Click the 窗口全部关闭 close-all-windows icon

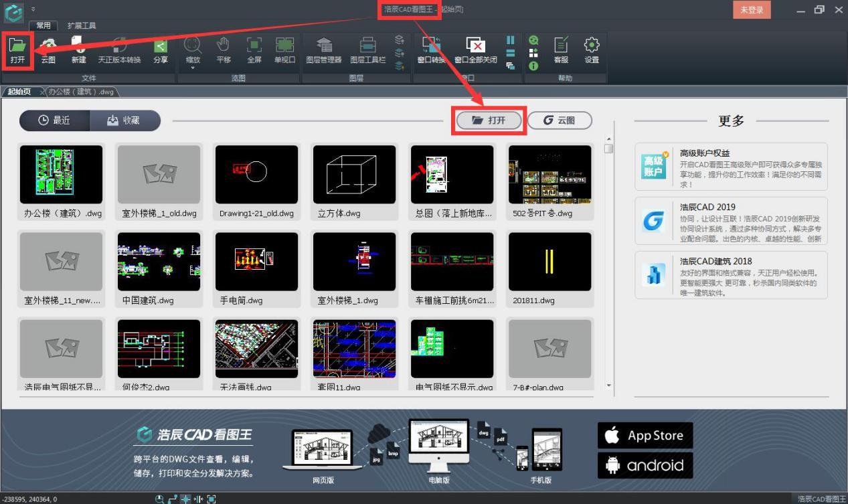[x=475, y=50]
